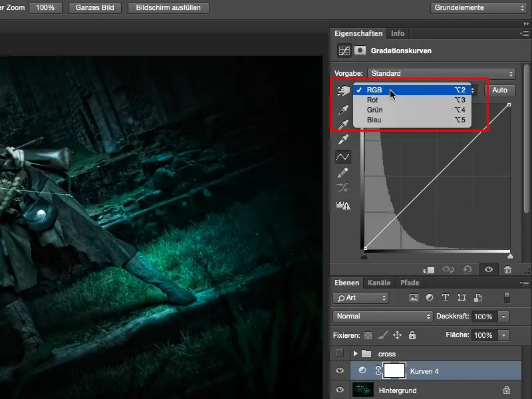This screenshot has width=532, height=399.
Task: Select the Ebenen tab
Action: 346,283
